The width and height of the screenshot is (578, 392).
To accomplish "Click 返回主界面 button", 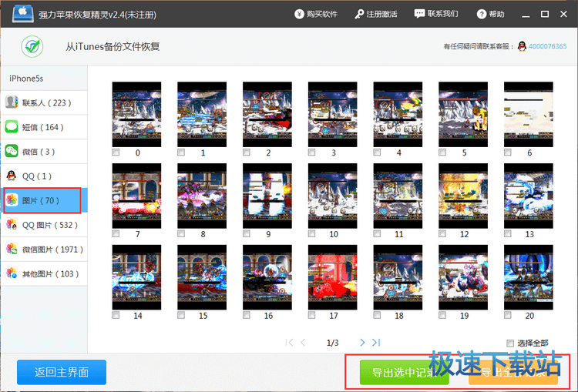I will point(62,372).
